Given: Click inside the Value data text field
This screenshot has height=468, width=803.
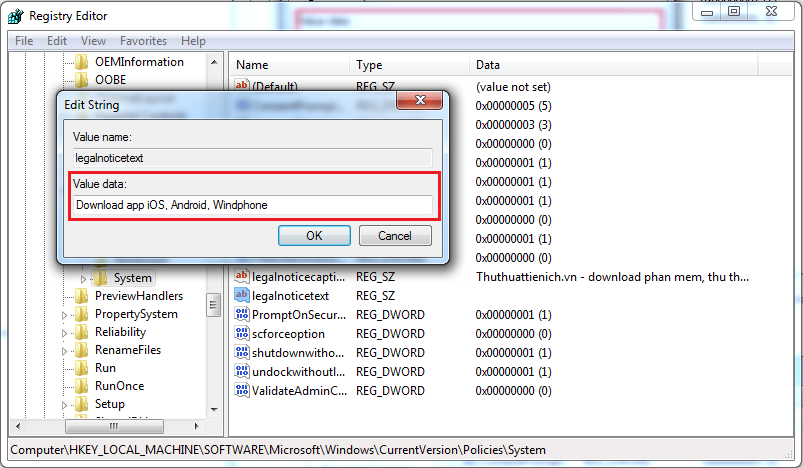Looking at the screenshot, I should point(253,205).
